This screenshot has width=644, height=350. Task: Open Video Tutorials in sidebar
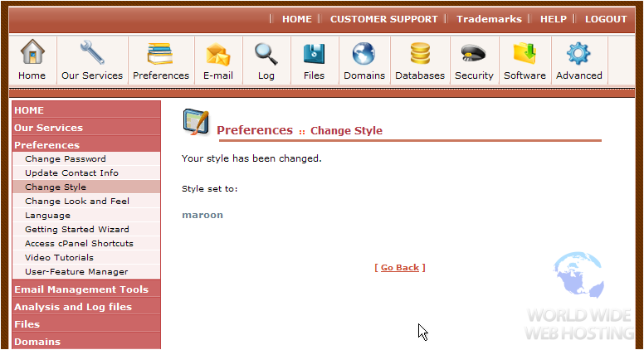[x=86, y=257]
